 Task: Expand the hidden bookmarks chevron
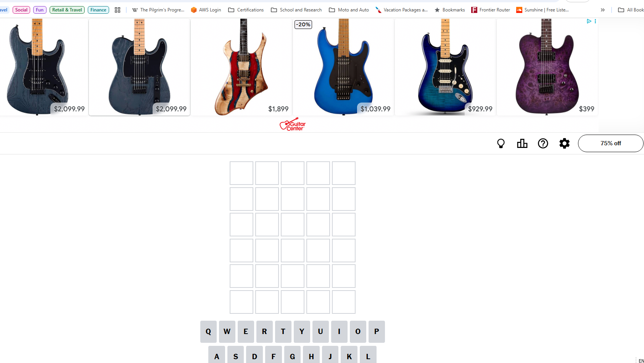[x=603, y=10]
